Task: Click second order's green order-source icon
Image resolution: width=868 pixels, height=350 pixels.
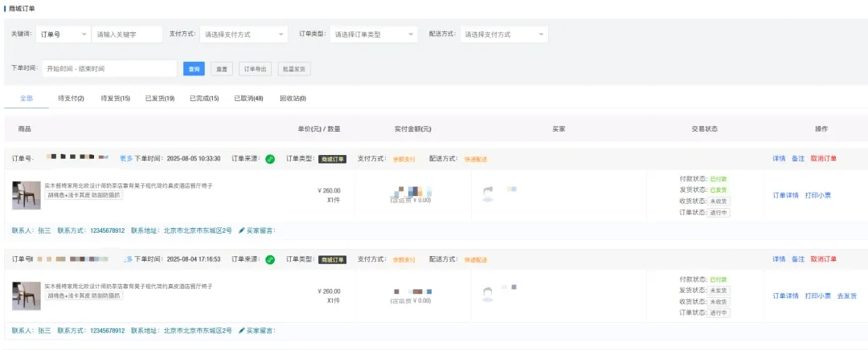Action: [x=270, y=260]
